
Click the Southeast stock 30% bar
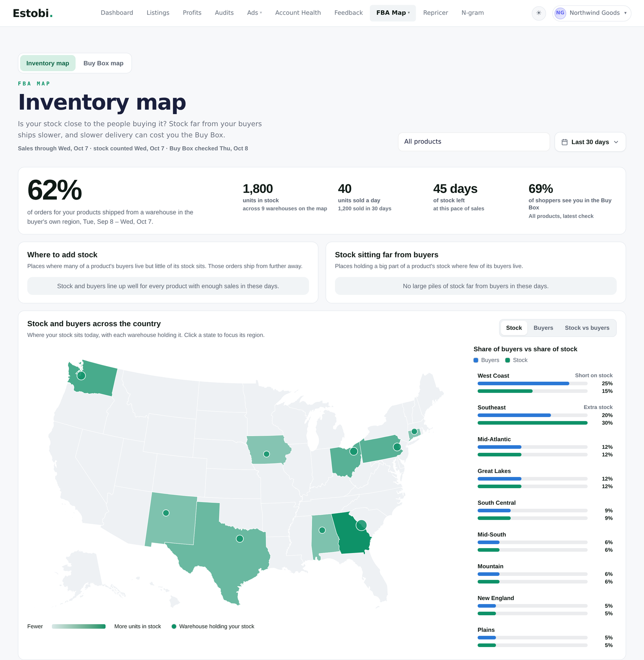[x=533, y=423]
